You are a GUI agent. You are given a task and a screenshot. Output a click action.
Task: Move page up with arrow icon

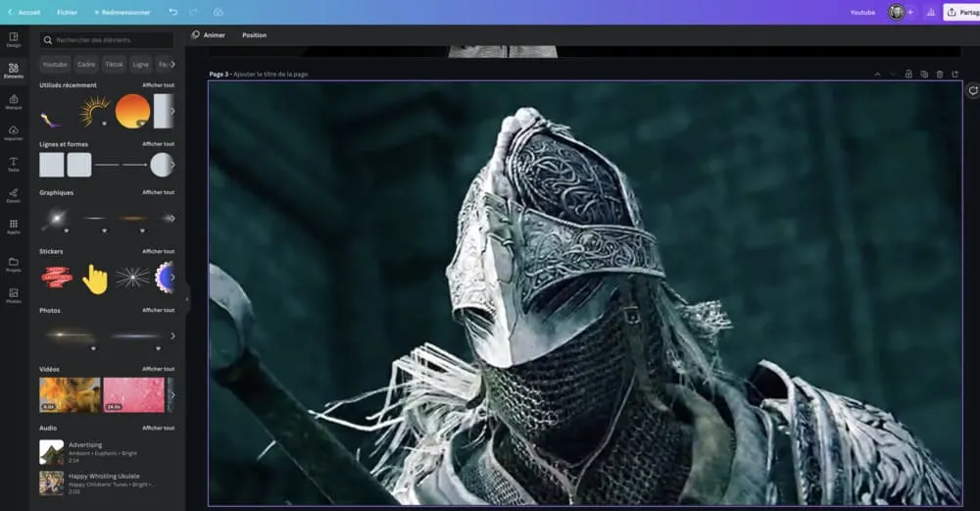(877, 74)
